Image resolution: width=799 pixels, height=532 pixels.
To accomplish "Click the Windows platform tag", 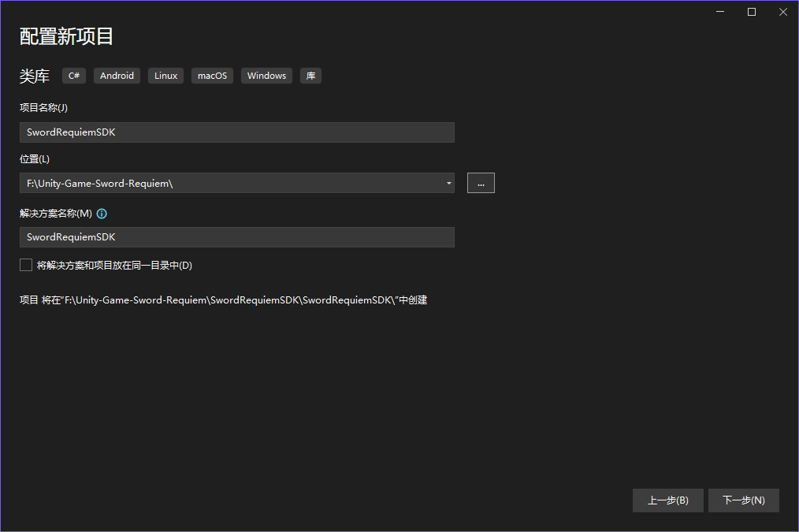I will click(x=266, y=76).
